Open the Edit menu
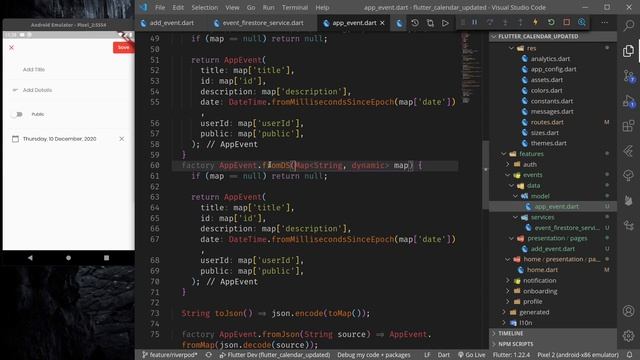Screen dimensions: 640x360 pyautogui.click(x=178, y=7)
